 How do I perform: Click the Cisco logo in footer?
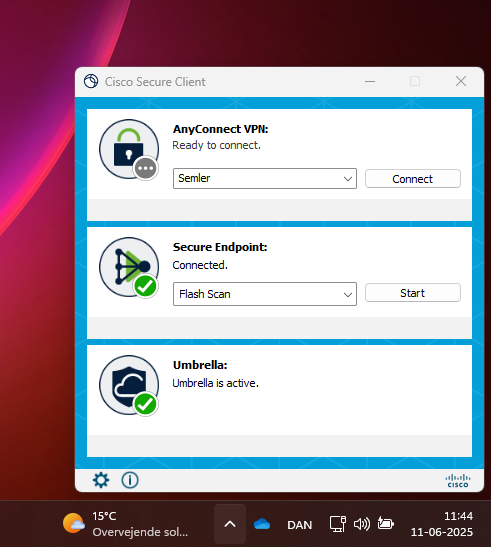click(458, 480)
